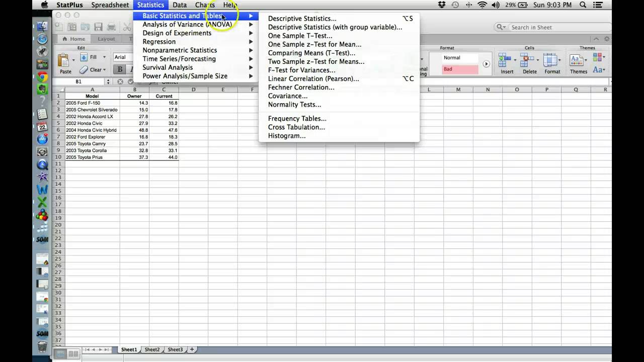Collapse the ribbon with the chevron
Viewport: 644px width, 362px height.
(x=596, y=39)
